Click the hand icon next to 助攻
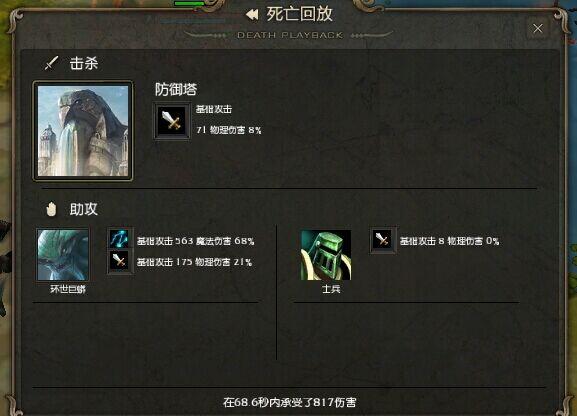 pyautogui.click(x=51, y=209)
